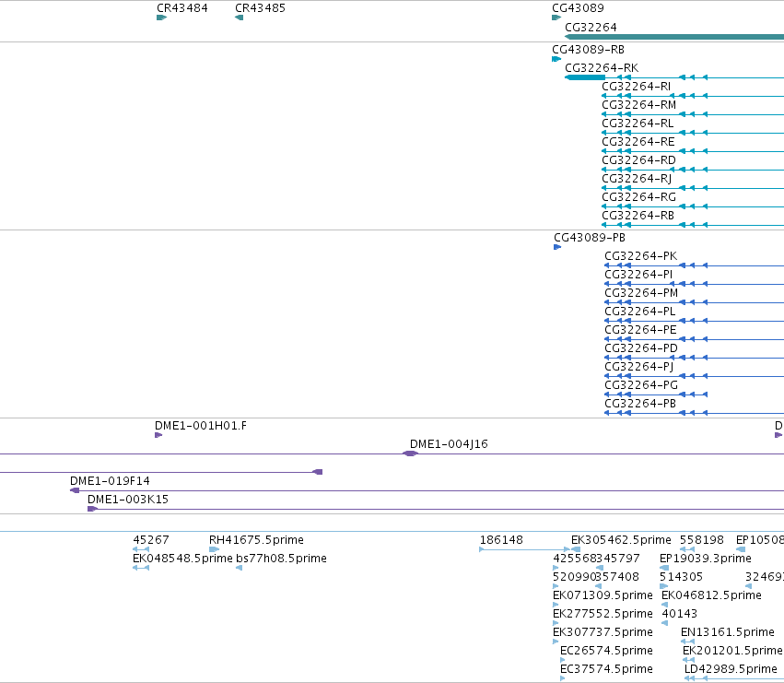Open EST EN13161.5prime
Viewport: 784px width, 683px height.
(687, 642)
